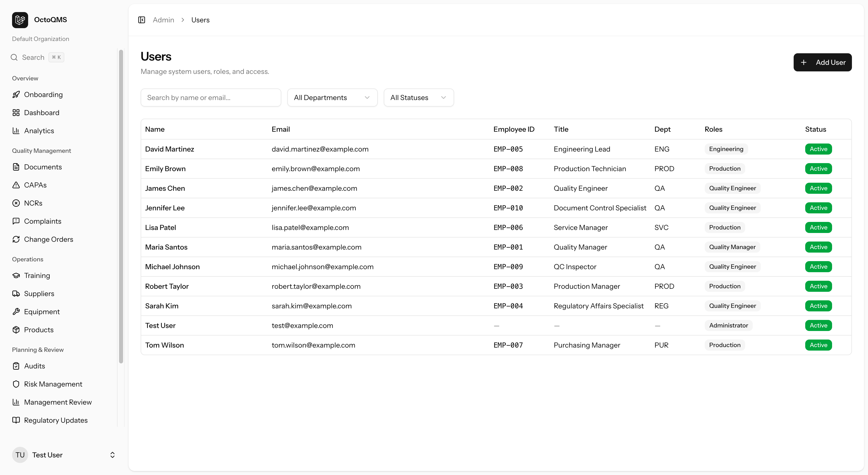Expand the All Departments dropdown

(x=332, y=98)
